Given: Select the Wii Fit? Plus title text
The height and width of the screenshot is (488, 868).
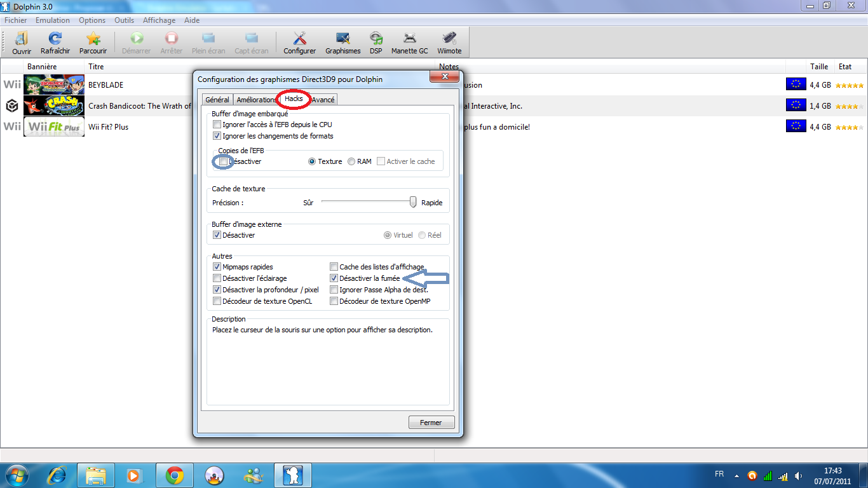Looking at the screenshot, I should click(108, 127).
